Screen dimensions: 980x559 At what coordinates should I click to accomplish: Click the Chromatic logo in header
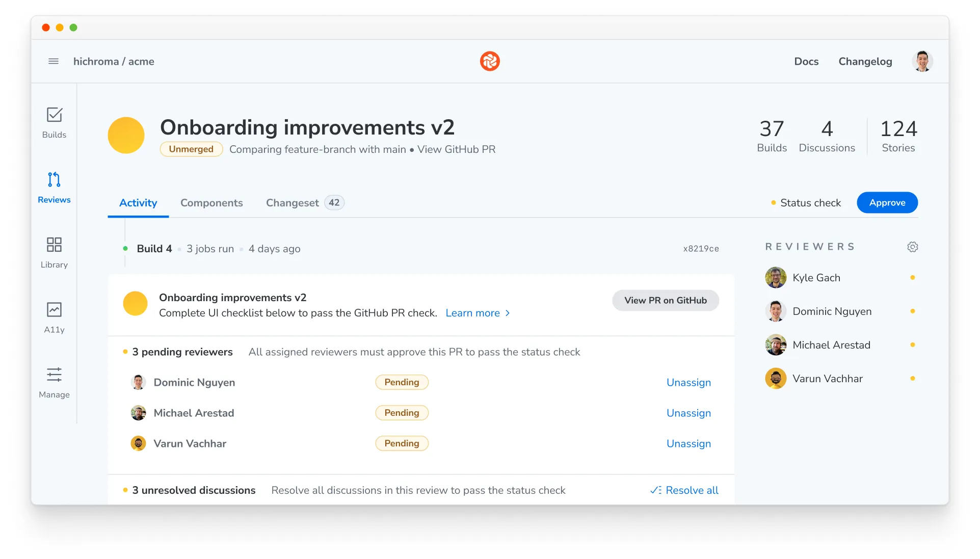[x=490, y=61]
